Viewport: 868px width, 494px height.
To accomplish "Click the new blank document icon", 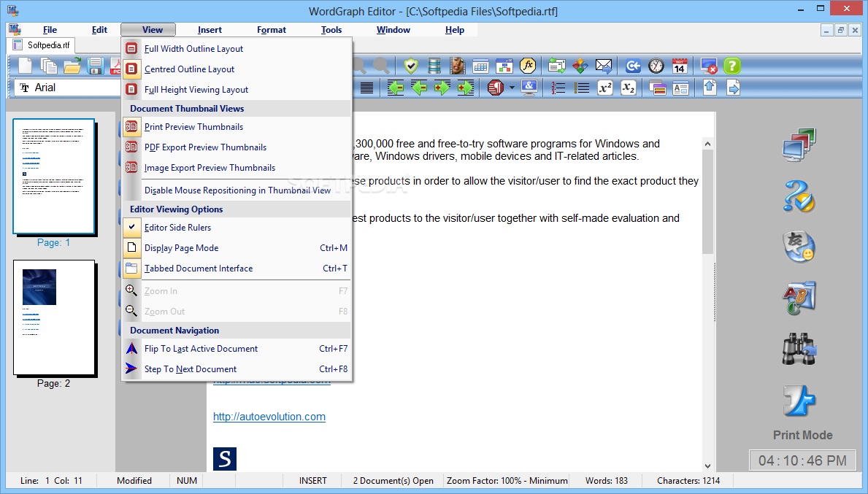I will pos(26,66).
